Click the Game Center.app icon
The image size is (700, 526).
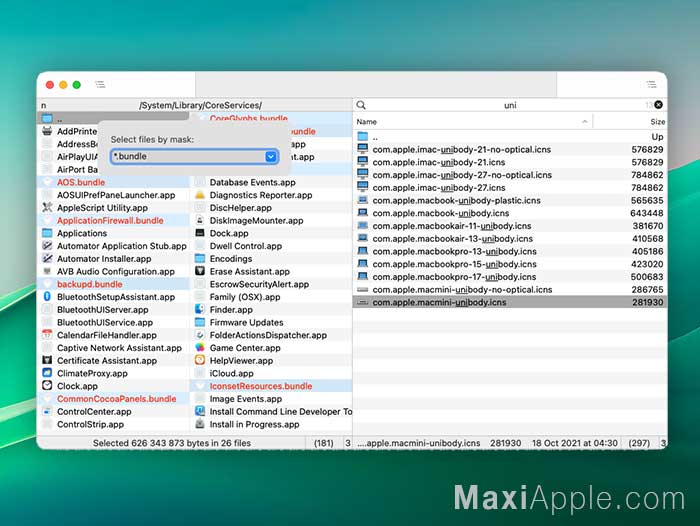click(200, 347)
